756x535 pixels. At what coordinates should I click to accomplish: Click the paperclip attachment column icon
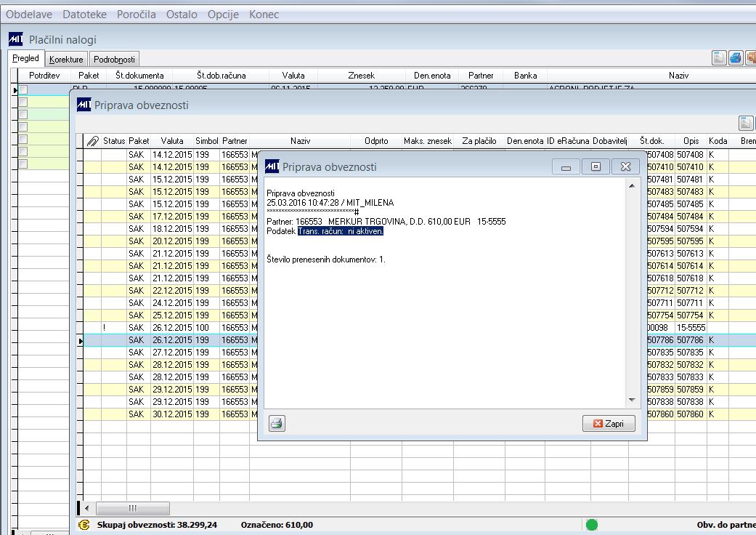point(92,141)
